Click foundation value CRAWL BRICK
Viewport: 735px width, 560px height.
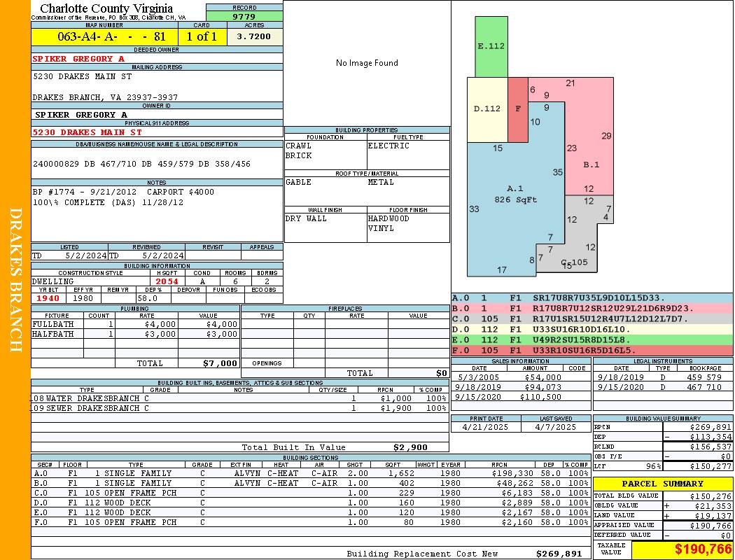pos(299,150)
